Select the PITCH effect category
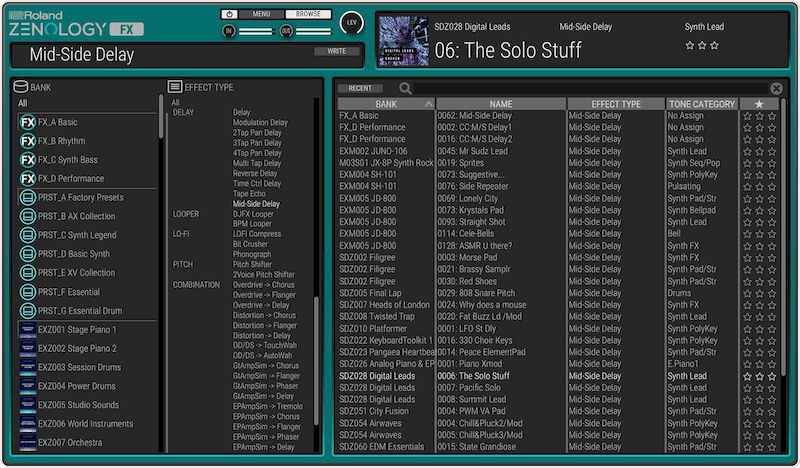 [x=183, y=264]
